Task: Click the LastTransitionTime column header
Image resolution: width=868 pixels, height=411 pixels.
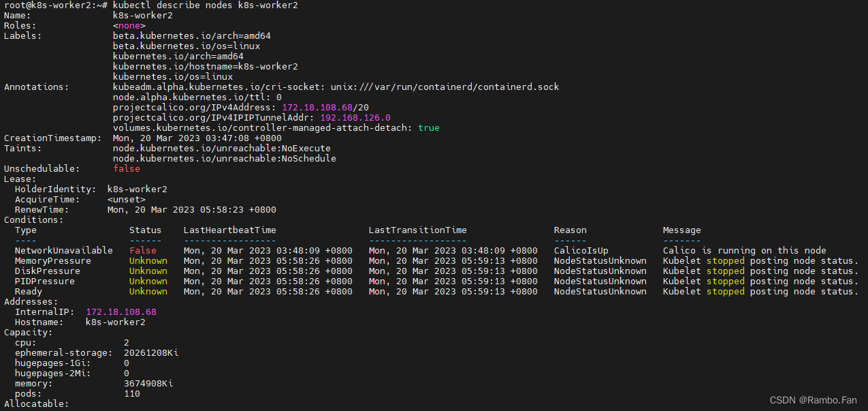Action: tap(418, 230)
